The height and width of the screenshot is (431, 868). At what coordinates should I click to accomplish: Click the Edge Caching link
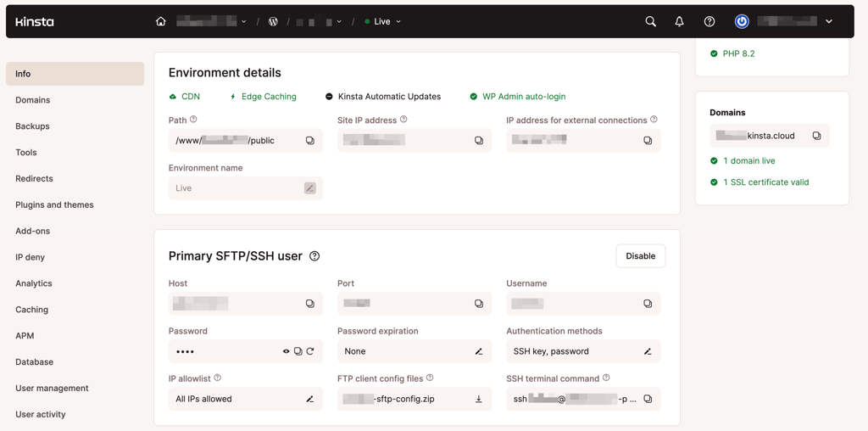[263, 97]
